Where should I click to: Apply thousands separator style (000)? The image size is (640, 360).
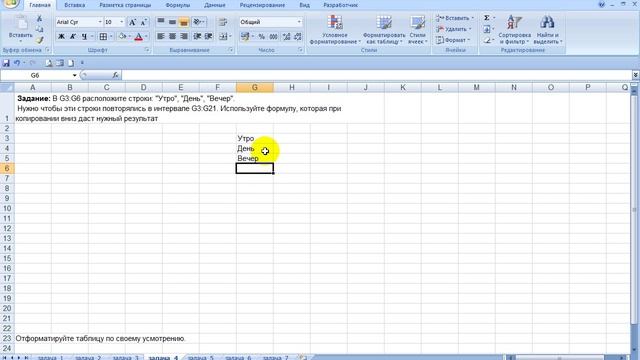click(273, 37)
